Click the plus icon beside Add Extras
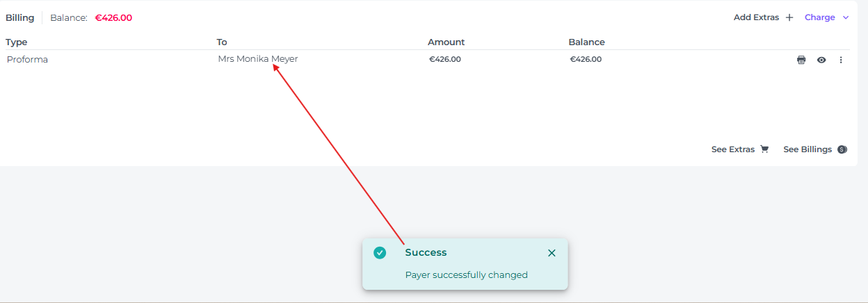868x303 pixels. coord(789,17)
